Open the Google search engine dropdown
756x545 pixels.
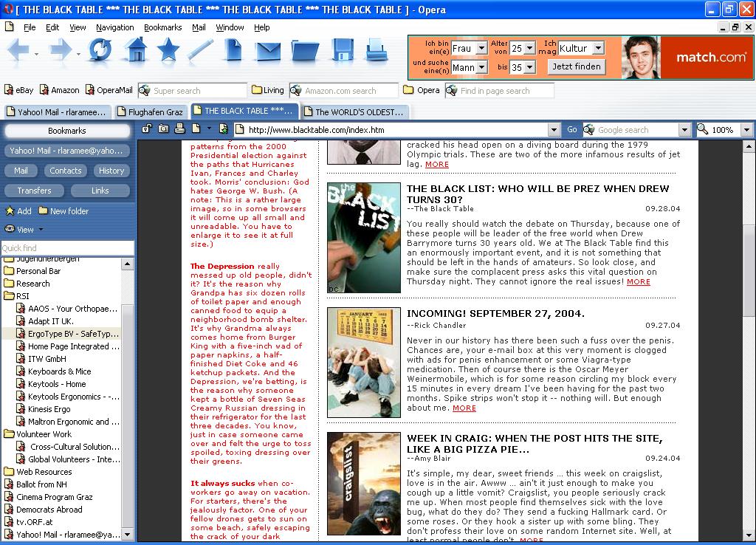point(684,130)
